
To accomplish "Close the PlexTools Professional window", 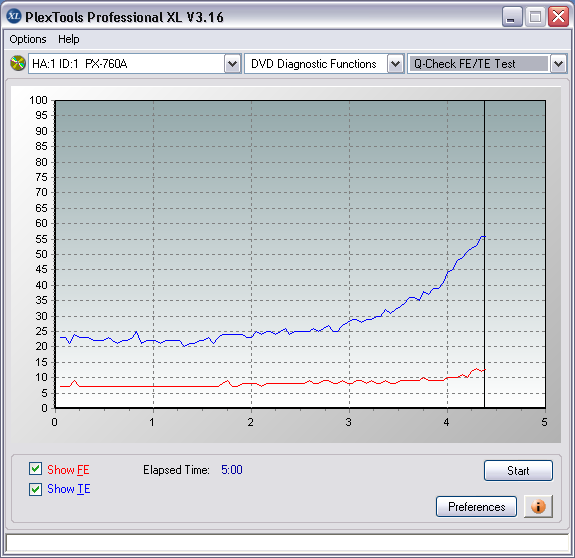I will 558,17.
